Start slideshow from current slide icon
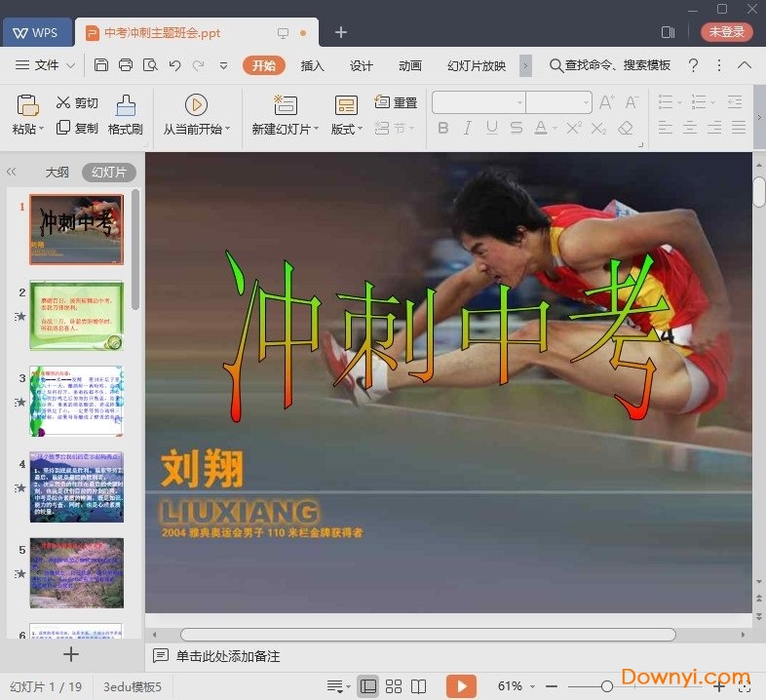Image resolution: width=766 pixels, height=700 pixels. coord(197,104)
